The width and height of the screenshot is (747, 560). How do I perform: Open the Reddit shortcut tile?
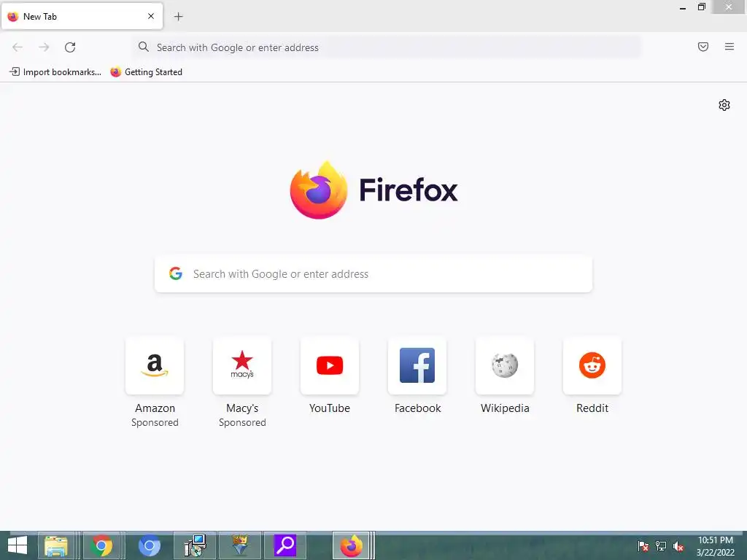pos(592,366)
